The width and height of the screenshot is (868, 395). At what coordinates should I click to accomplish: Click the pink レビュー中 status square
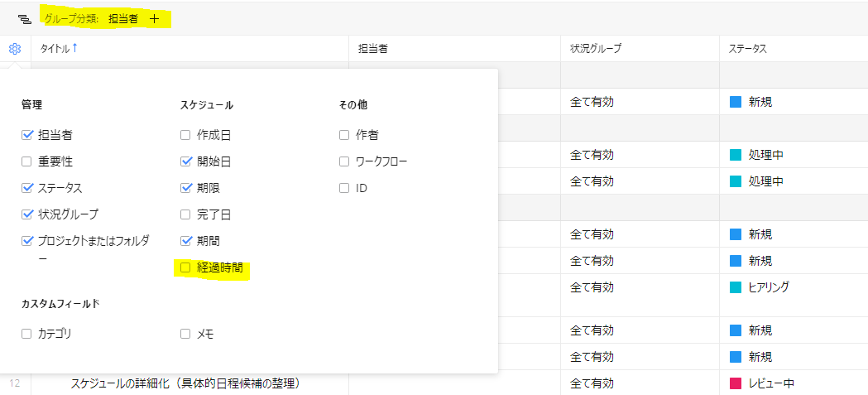(x=736, y=383)
